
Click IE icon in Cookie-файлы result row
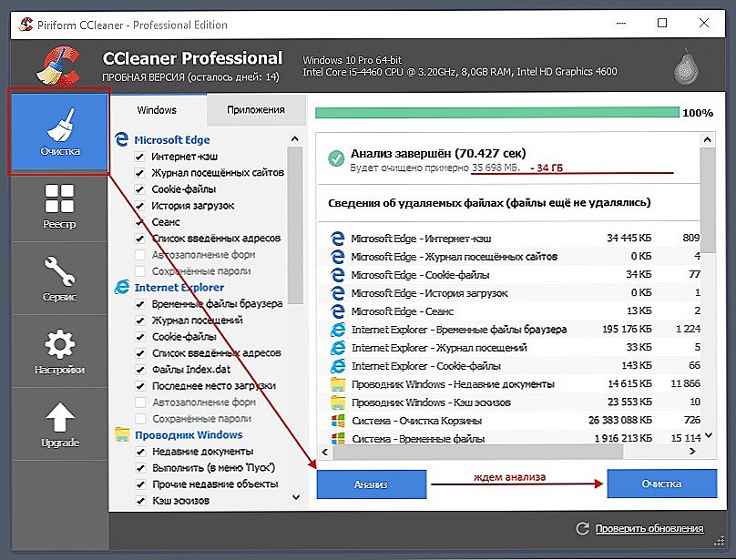click(338, 366)
